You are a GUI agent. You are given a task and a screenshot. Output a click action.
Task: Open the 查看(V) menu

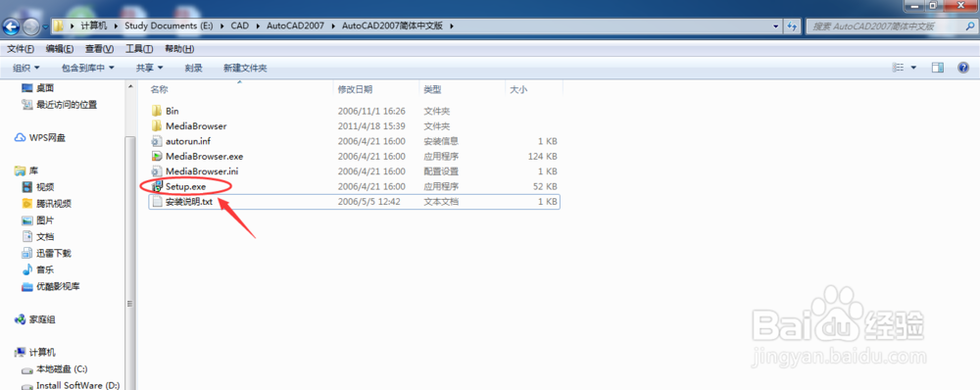click(99, 49)
